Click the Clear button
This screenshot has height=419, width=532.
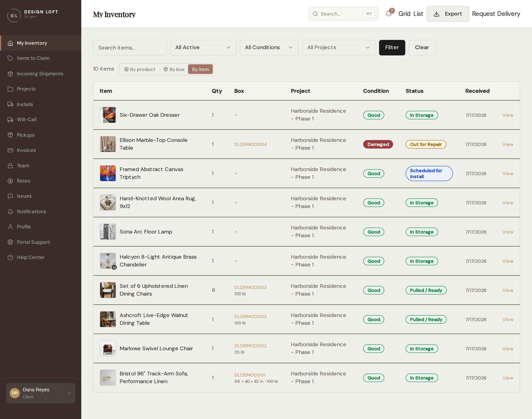coord(422,47)
